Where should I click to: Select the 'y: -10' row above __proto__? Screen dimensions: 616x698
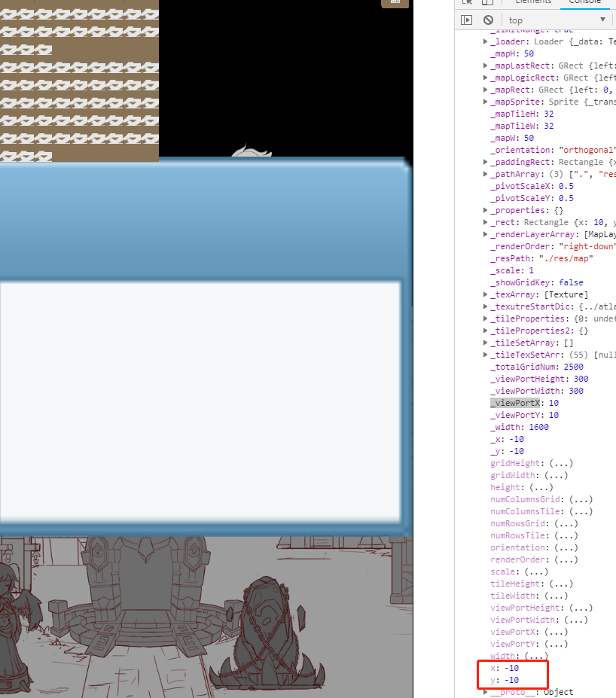[505, 680]
